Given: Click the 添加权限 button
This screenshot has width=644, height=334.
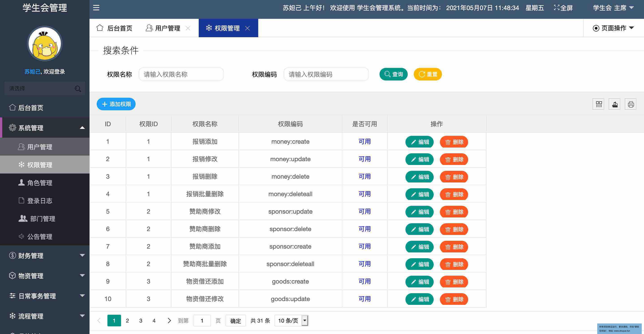Looking at the screenshot, I should 116,104.
